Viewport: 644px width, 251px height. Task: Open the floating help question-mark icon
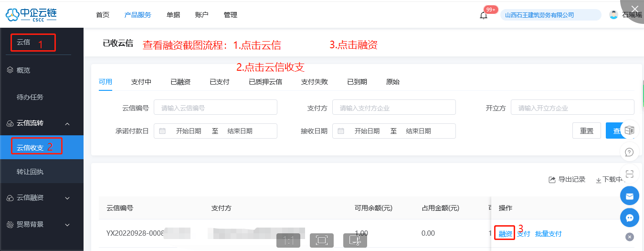(x=629, y=152)
